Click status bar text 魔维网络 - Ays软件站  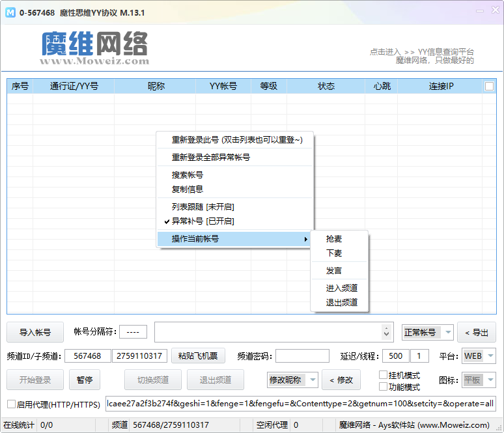tap(414, 425)
